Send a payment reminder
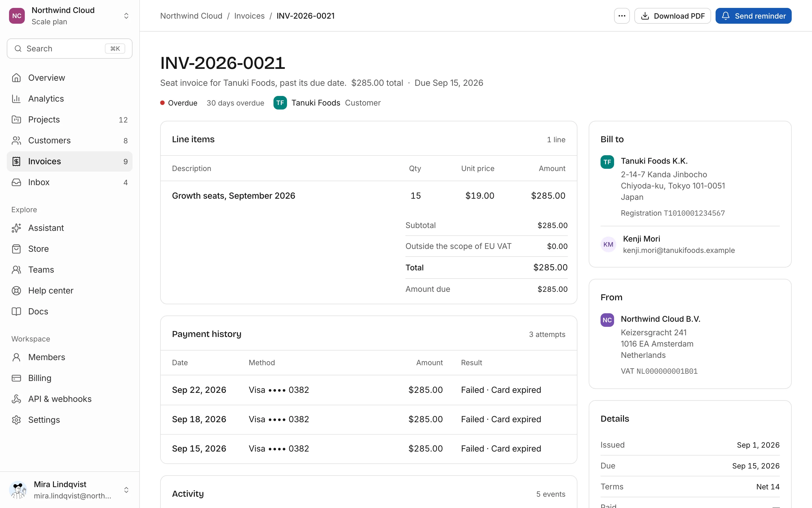The height and width of the screenshot is (508, 812). point(753,16)
